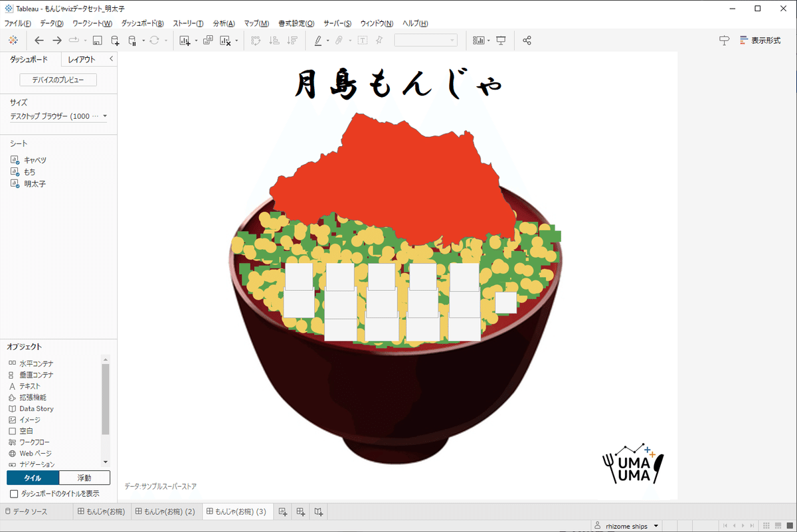
Task: Click the Tableau logo to open start page
Action: click(x=12, y=40)
